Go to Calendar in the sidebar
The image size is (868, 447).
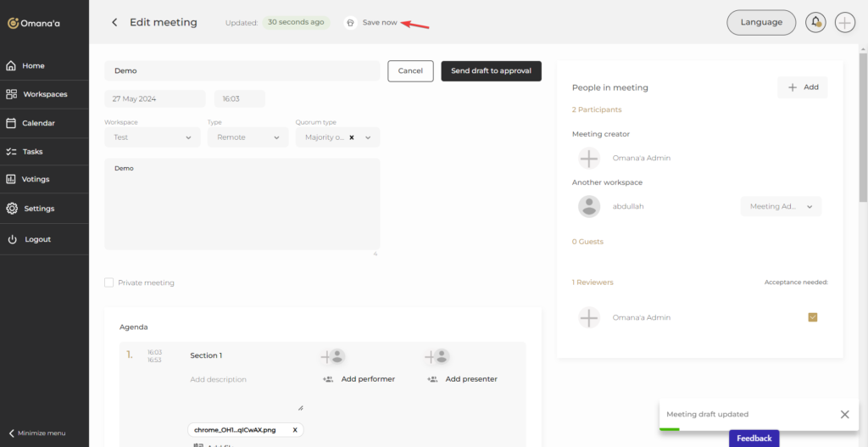pos(38,123)
